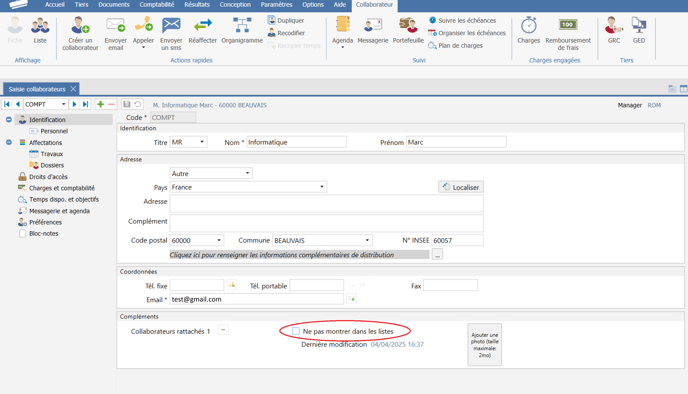Screen dimensions: 688x394
Task: Open Remboursement de frais
Action: pos(568,25)
